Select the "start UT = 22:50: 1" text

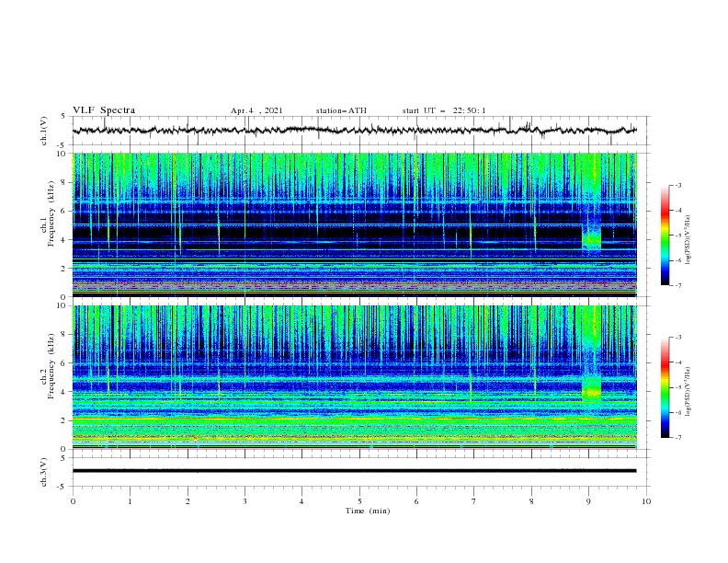(444, 110)
